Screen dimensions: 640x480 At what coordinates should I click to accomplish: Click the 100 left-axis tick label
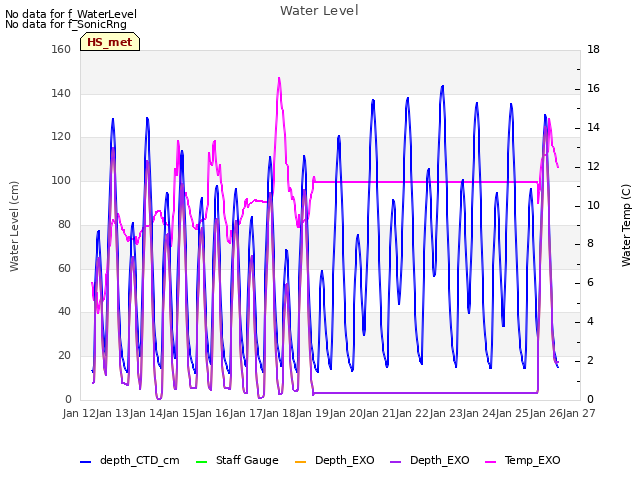(x=61, y=180)
